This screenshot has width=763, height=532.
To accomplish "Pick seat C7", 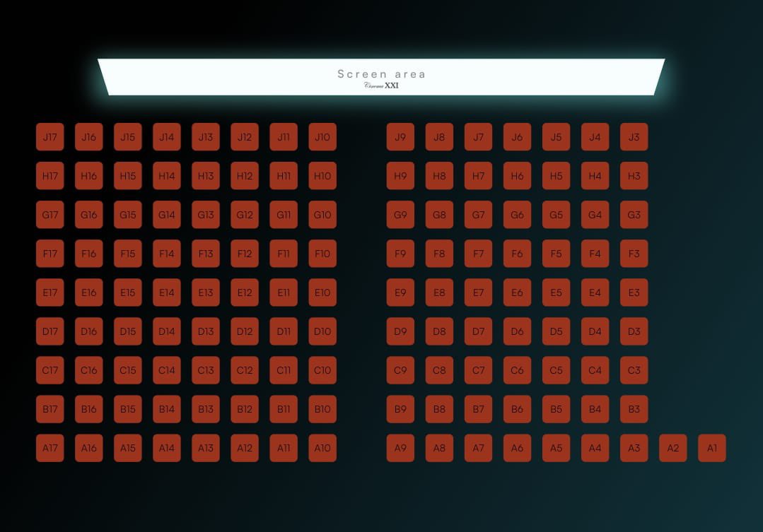I will point(478,370).
